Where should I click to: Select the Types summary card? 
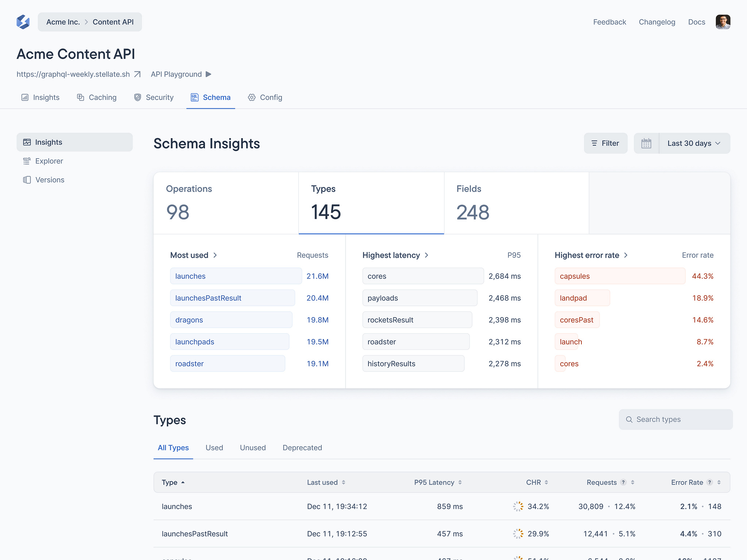tap(371, 203)
